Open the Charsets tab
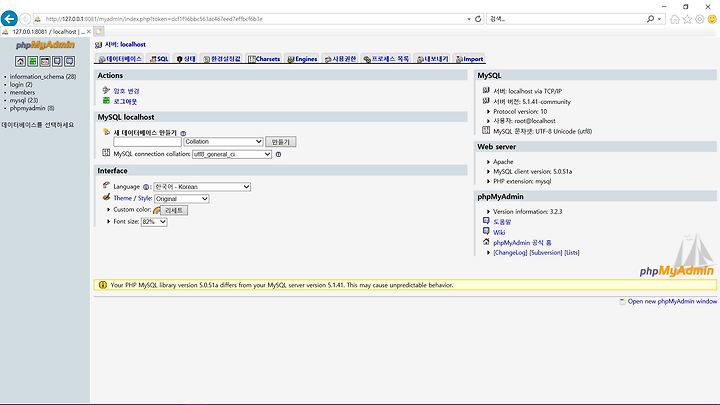 pyautogui.click(x=264, y=59)
